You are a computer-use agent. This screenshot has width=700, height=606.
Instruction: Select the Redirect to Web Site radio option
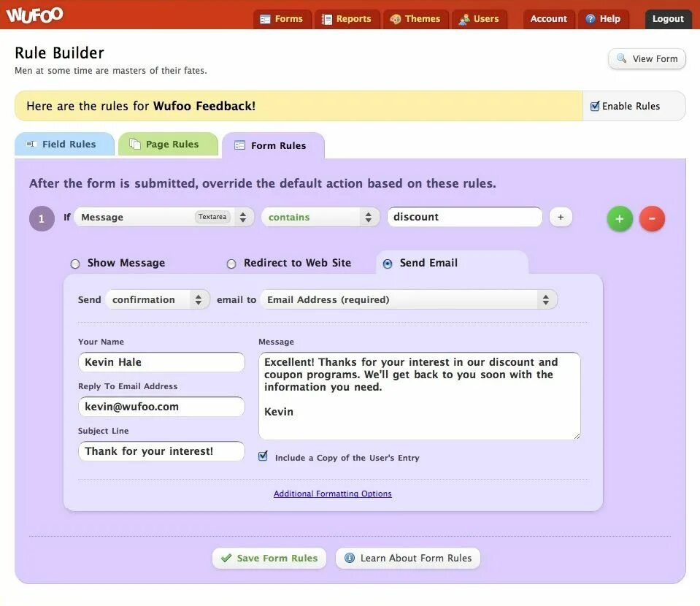[x=231, y=264]
